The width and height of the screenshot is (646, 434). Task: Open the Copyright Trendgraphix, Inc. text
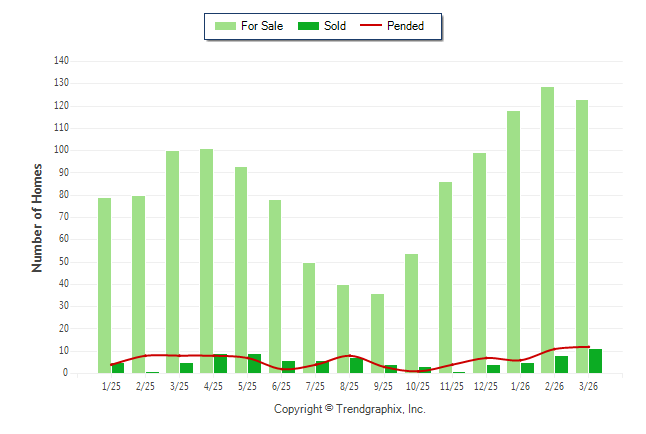pos(349,410)
